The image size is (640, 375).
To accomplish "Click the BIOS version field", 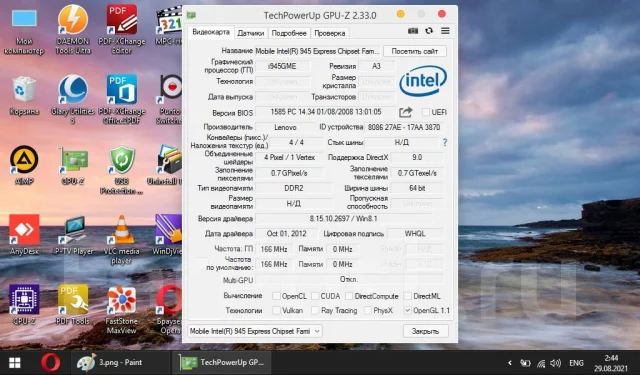I will coord(325,112).
